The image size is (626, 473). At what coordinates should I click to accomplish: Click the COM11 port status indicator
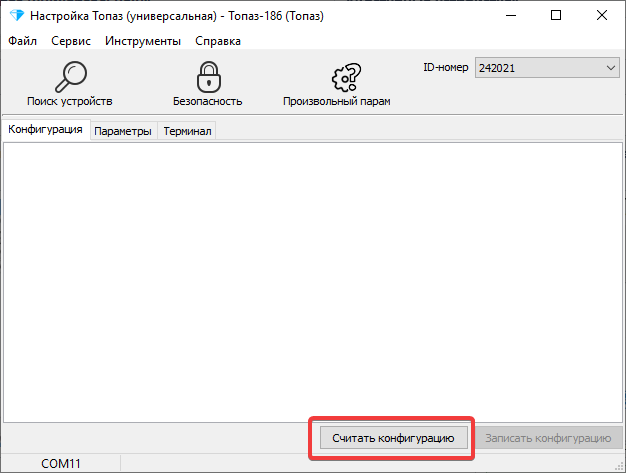(x=60, y=464)
